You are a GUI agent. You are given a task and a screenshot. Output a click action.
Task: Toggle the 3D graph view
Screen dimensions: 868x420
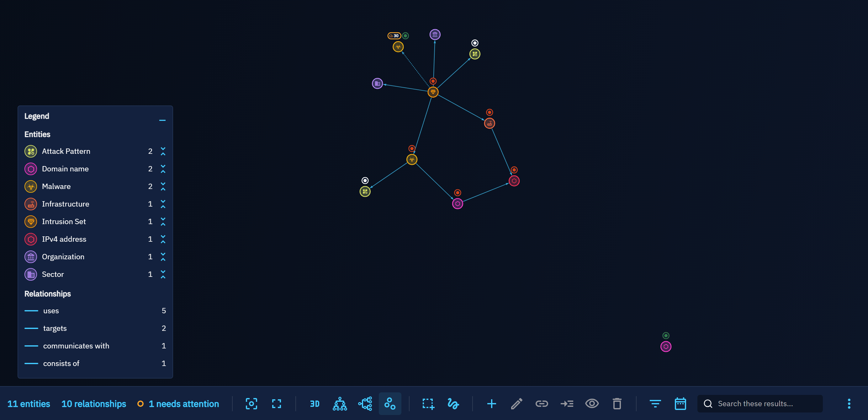pos(315,403)
